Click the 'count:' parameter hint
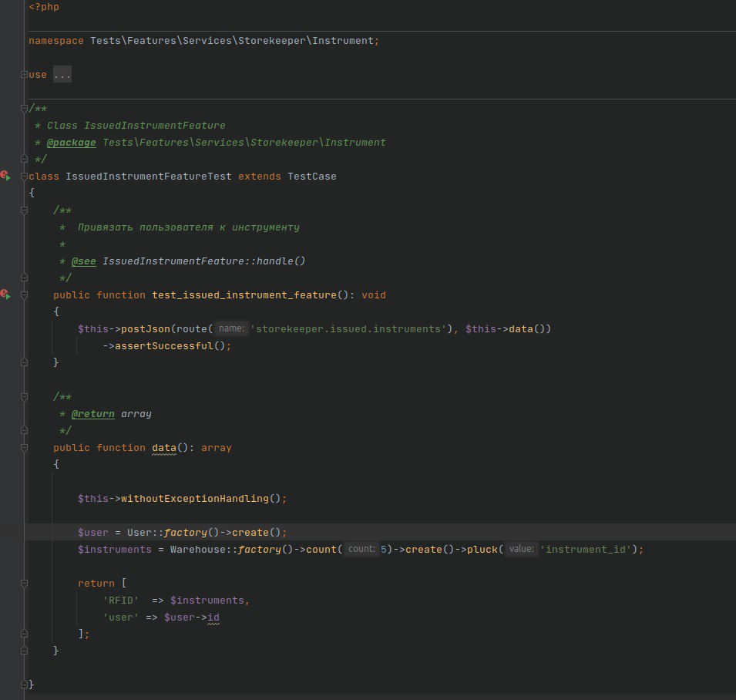The image size is (736, 700). (x=361, y=550)
